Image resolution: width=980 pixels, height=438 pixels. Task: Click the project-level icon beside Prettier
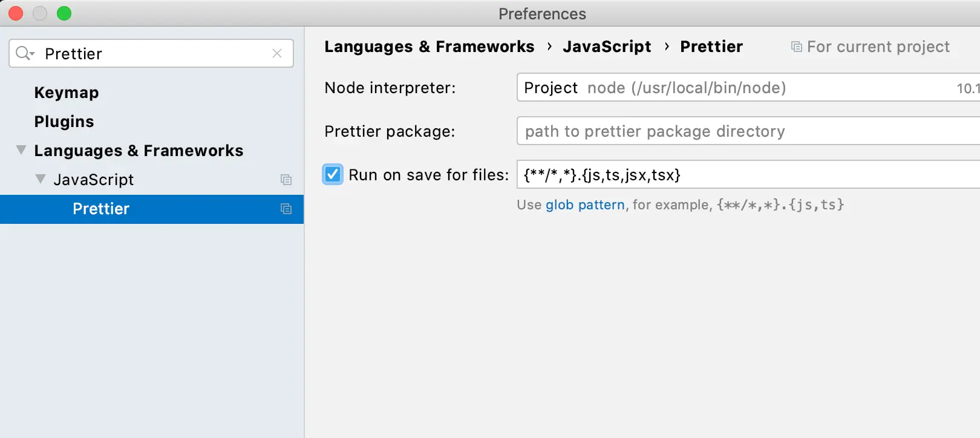tap(286, 209)
